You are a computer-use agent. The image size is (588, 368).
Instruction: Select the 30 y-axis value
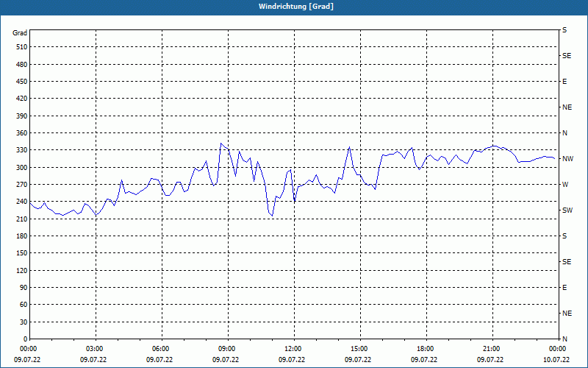[x=24, y=322]
